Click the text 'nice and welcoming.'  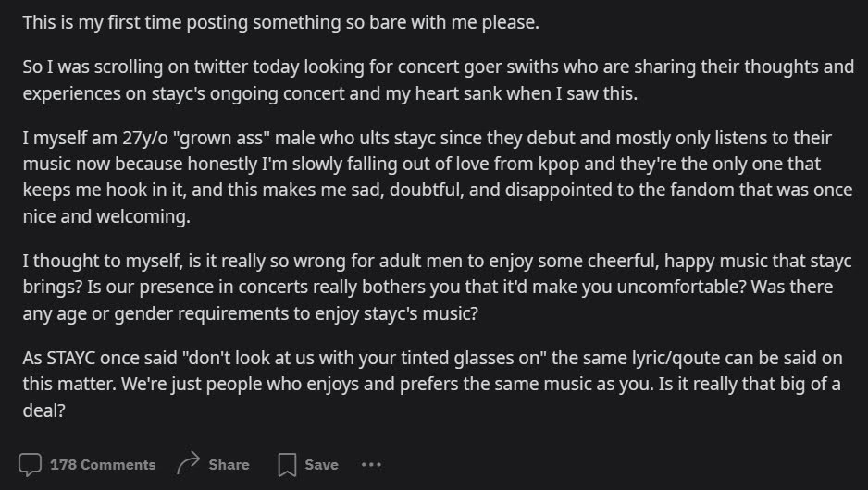coord(106,216)
